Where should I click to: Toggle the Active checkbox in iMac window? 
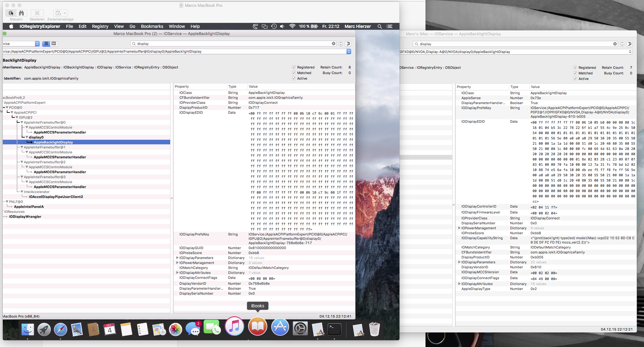[575, 79]
